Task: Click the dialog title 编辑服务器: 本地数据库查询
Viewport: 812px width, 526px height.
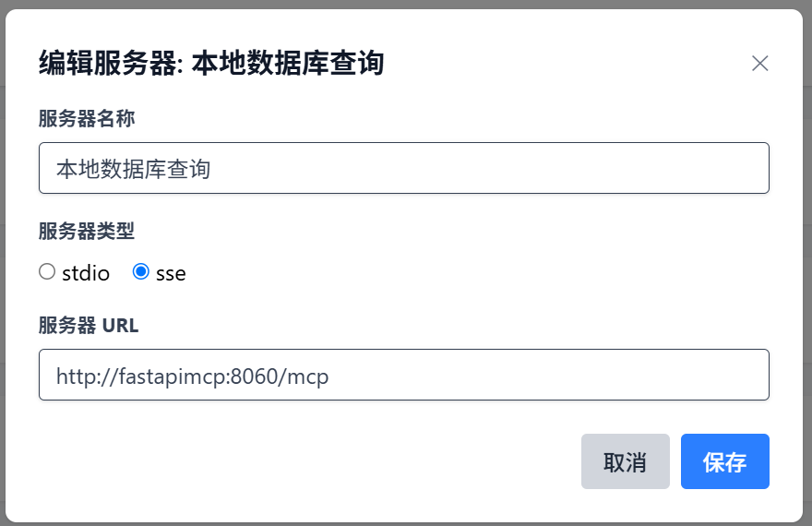Action: 210,64
